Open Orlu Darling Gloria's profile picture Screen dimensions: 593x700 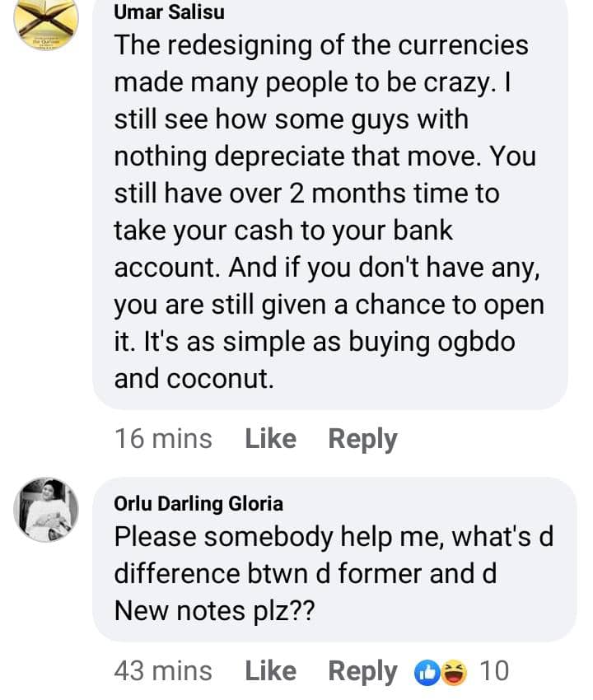47,510
